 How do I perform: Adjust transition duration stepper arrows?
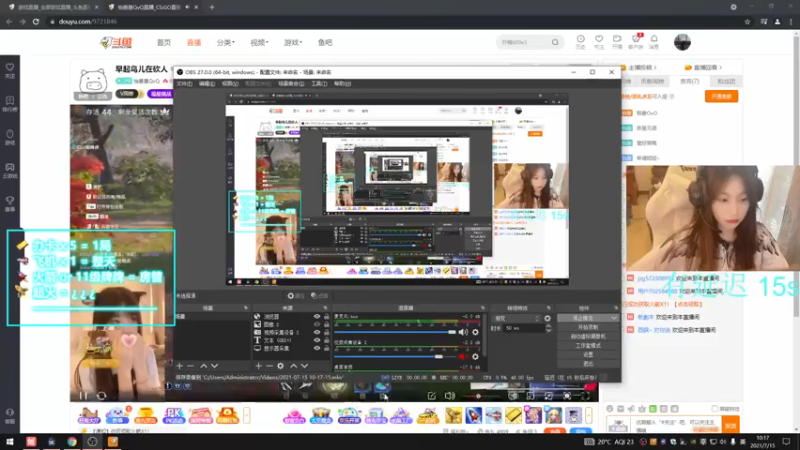(548, 329)
